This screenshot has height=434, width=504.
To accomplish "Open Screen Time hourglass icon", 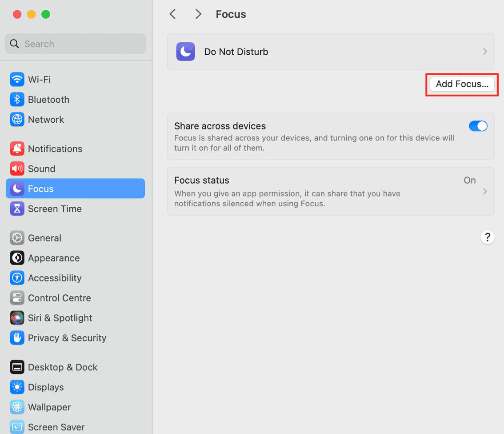I will 17,209.
